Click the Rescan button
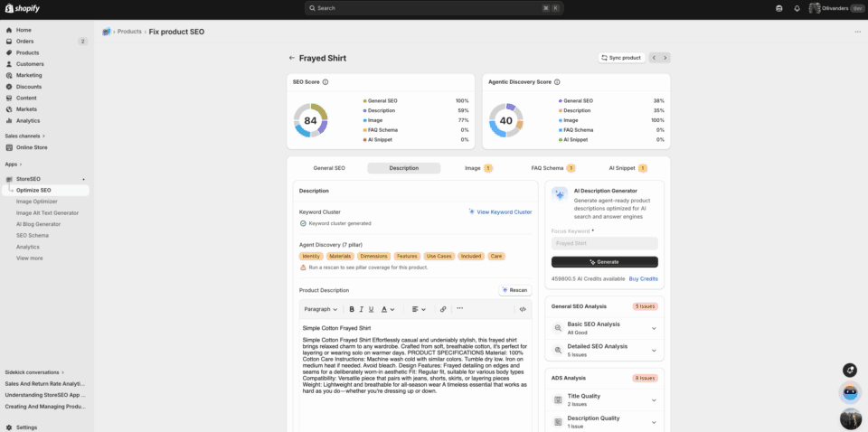 [x=514, y=290]
